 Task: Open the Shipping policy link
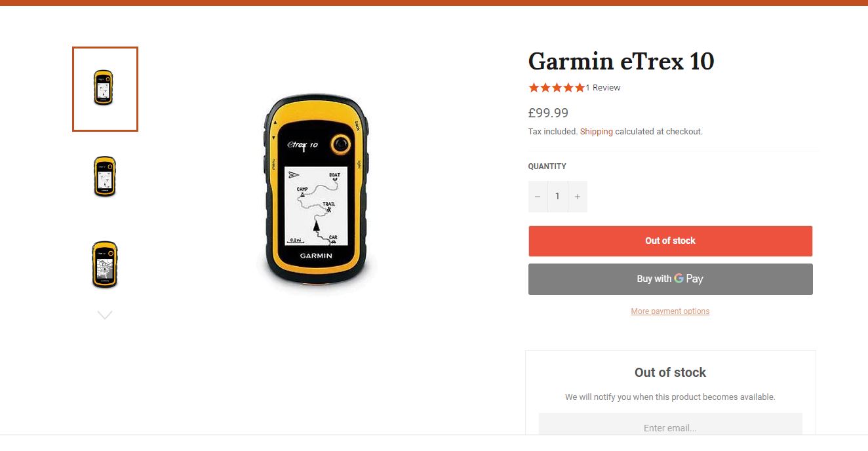[597, 132]
